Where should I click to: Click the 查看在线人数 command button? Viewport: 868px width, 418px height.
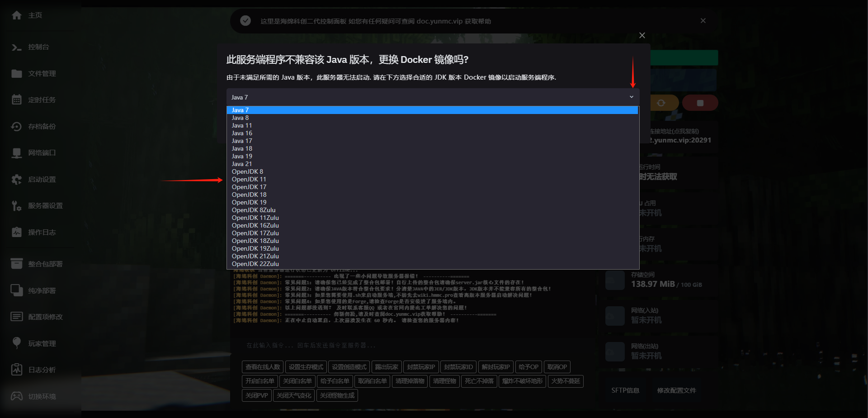pos(263,367)
